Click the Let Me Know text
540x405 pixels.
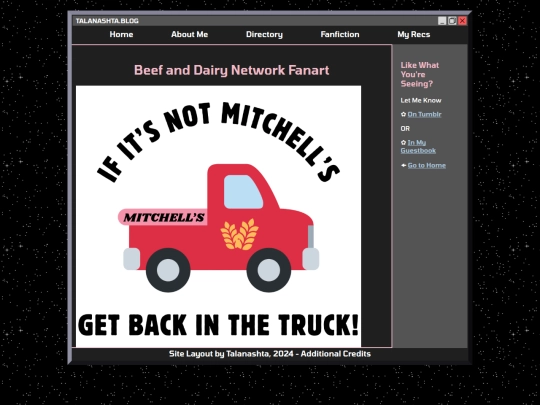click(421, 100)
